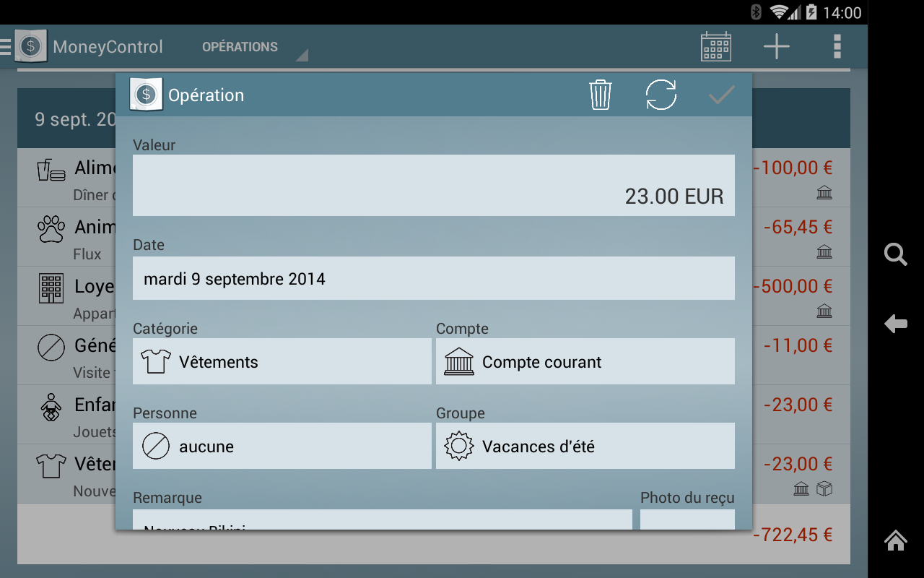Tap the search magnifier in the system bar
924x578 pixels.
coord(895,254)
